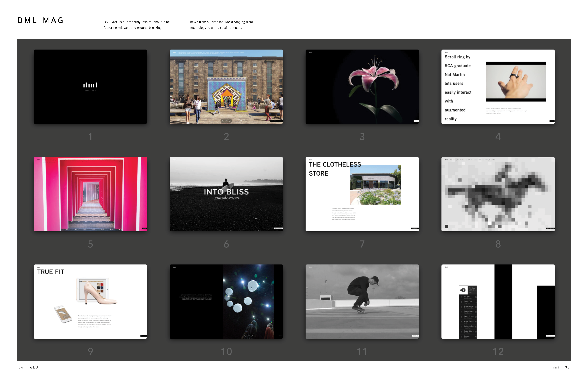Click dml logo in the black cover thumbnail
Screen dimensions: 588x380
point(90,85)
